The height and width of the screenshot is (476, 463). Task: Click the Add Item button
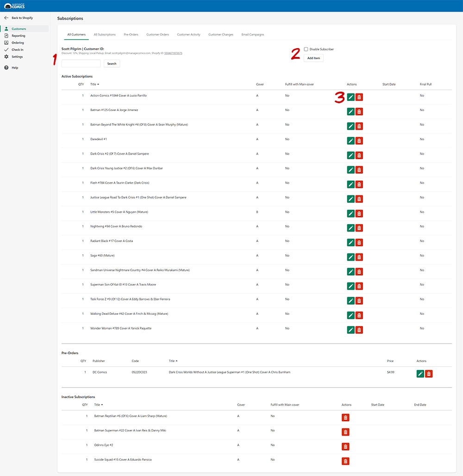[x=313, y=58]
